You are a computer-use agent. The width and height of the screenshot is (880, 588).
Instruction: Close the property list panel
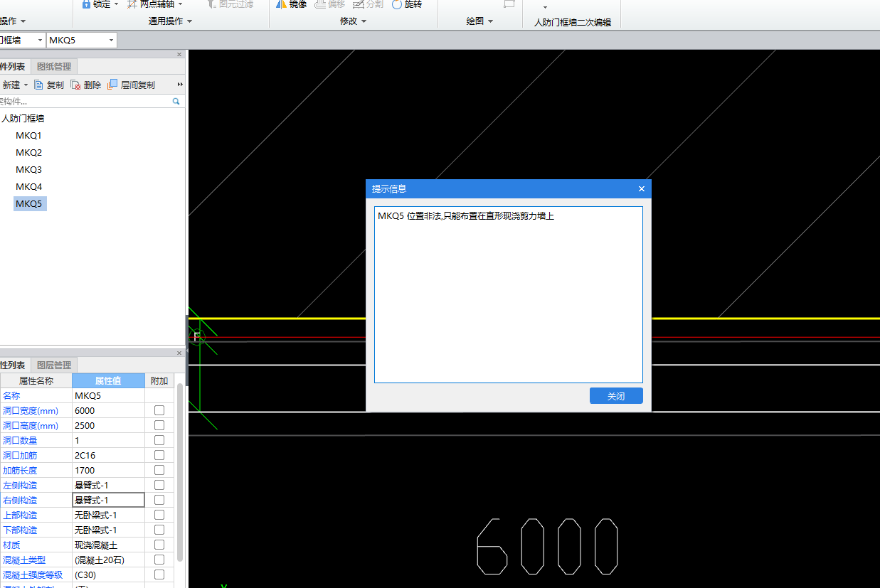tap(179, 353)
